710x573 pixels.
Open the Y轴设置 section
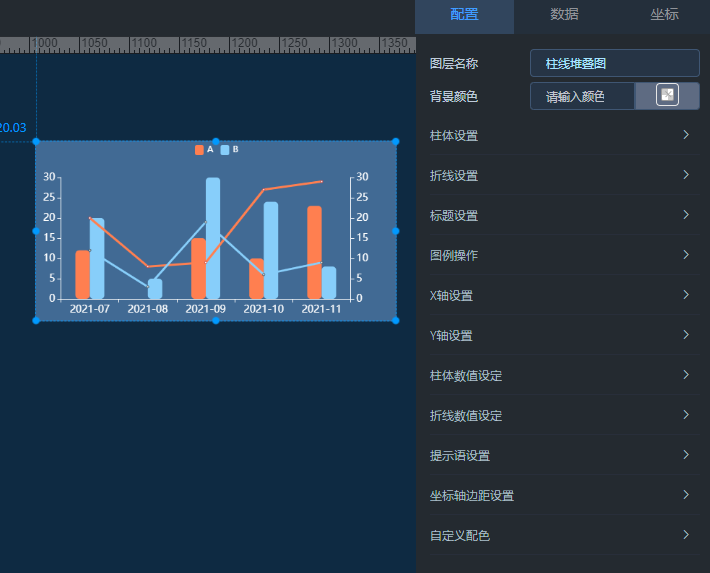click(560, 335)
